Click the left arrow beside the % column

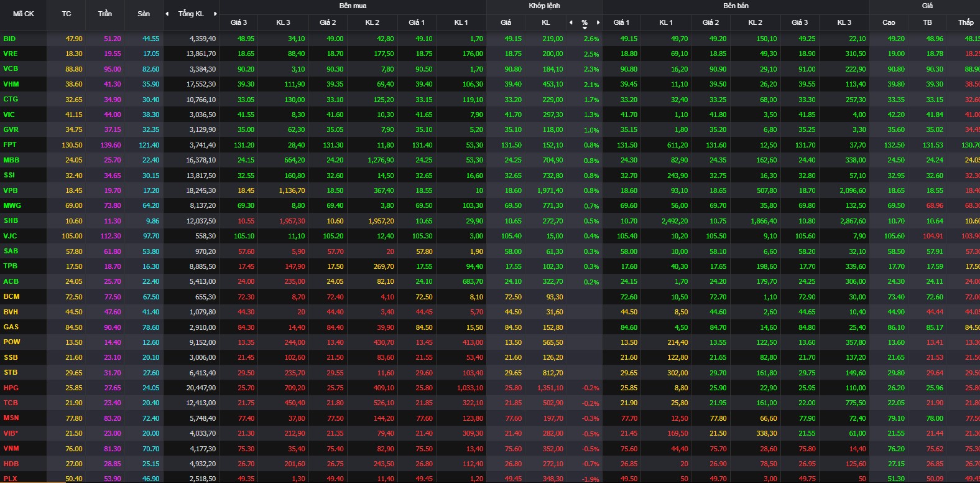[571, 22]
